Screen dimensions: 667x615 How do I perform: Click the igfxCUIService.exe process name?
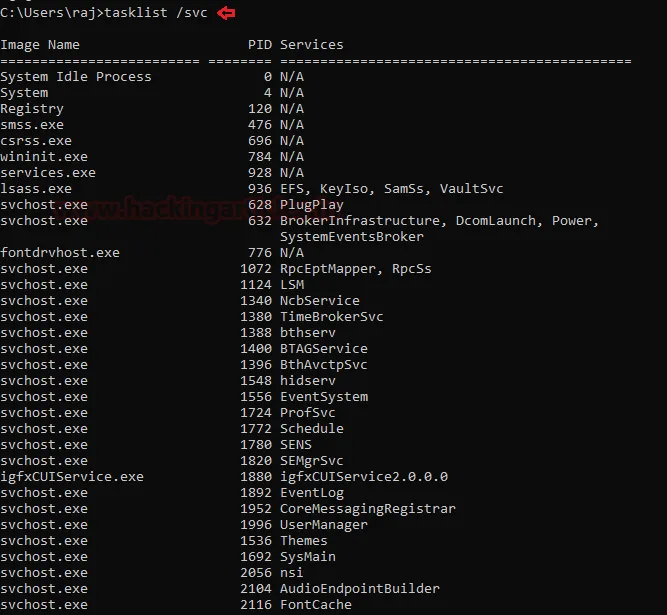pos(72,477)
